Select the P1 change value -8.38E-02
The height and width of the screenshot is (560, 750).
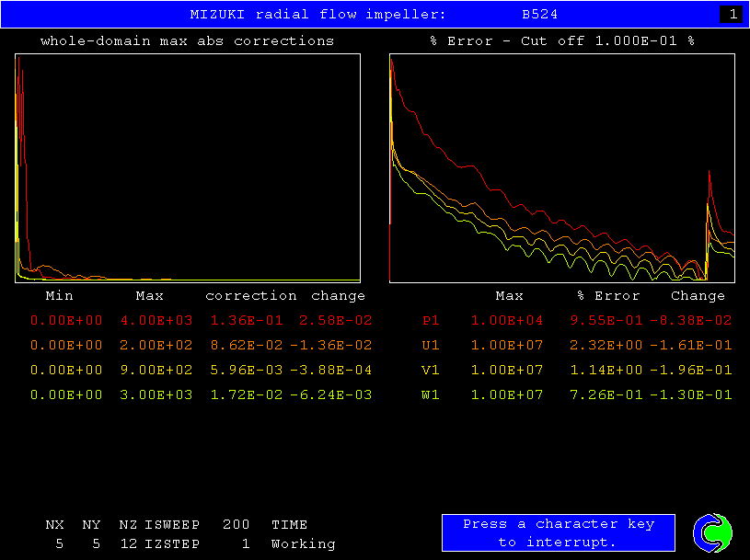691,320
